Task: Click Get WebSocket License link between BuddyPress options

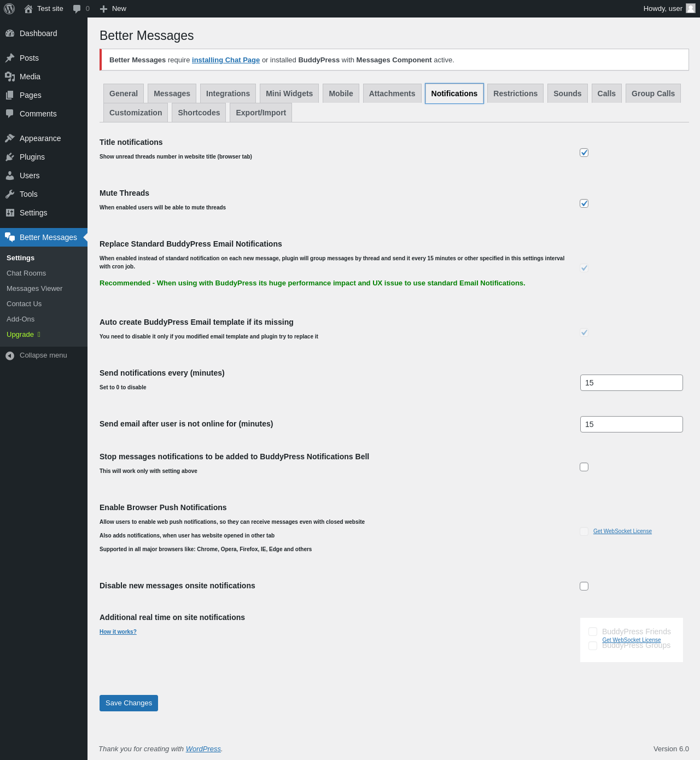Action: pos(632,640)
